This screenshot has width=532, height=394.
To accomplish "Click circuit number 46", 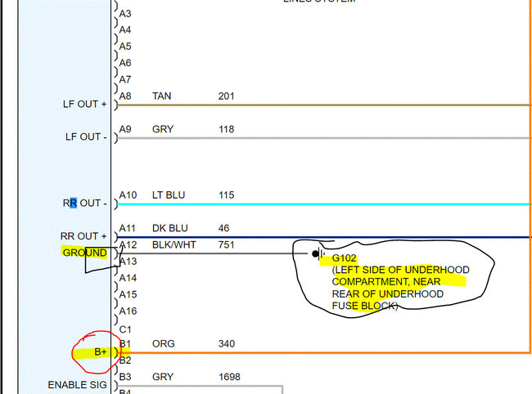I will click(223, 228).
